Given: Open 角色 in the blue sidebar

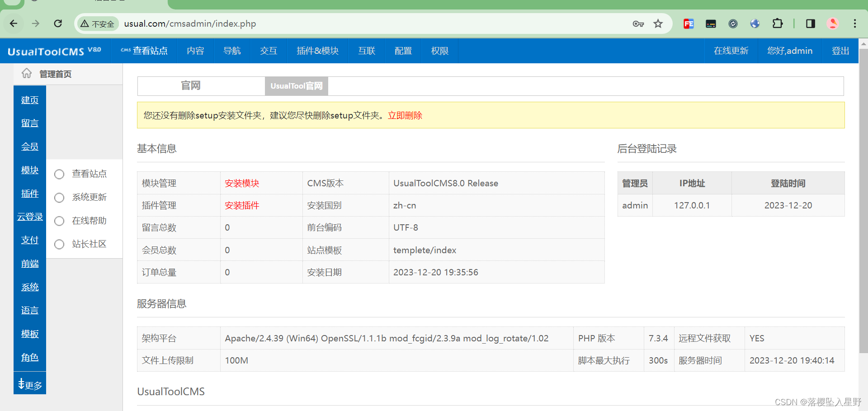Looking at the screenshot, I should coord(30,357).
